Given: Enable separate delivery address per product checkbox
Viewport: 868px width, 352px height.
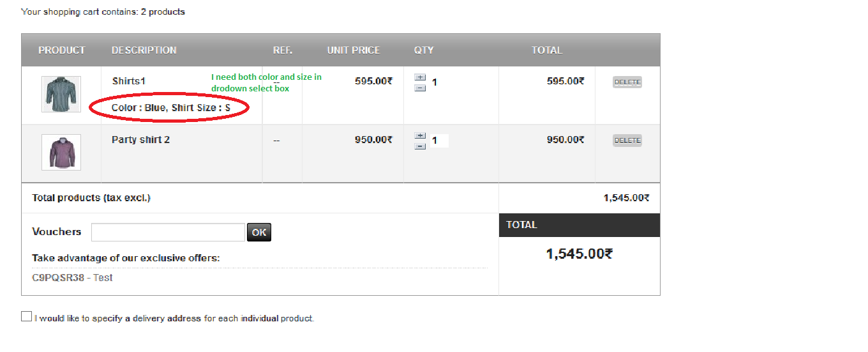Looking at the screenshot, I should [x=26, y=316].
